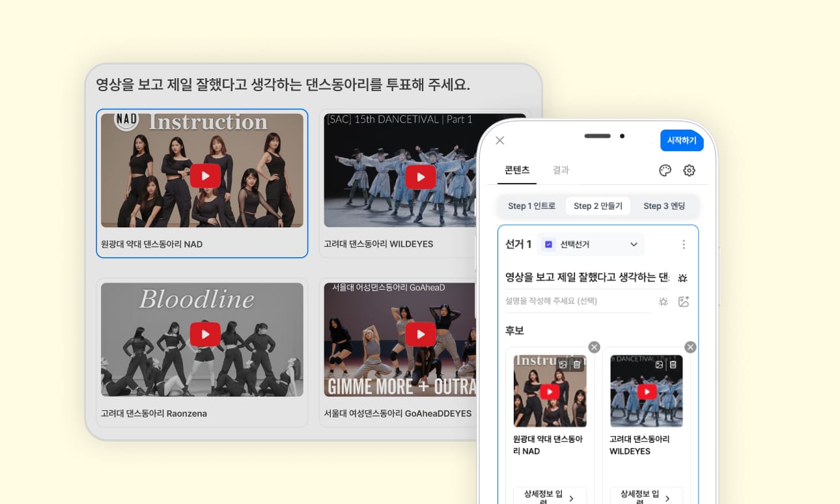Screen dimensions: 840x504
Task: Select poll option 고려대 댄스동아리 Raonzena
Action: click(x=202, y=352)
